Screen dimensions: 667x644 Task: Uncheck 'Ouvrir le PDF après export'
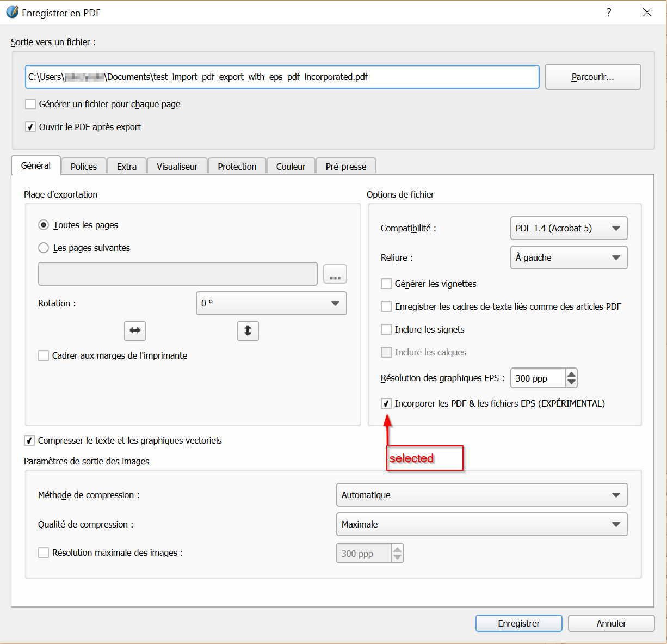click(x=31, y=127)
